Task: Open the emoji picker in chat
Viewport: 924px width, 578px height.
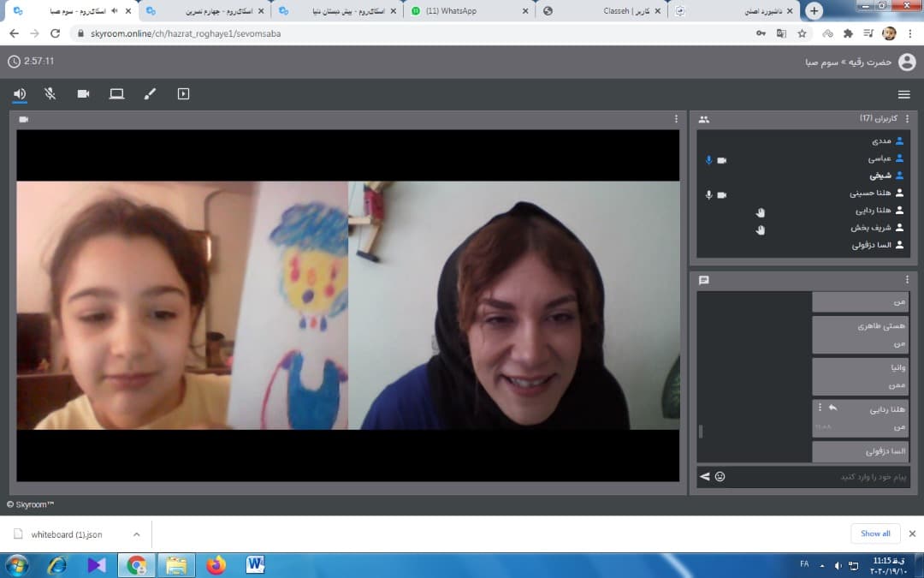Action: [720, 476]
